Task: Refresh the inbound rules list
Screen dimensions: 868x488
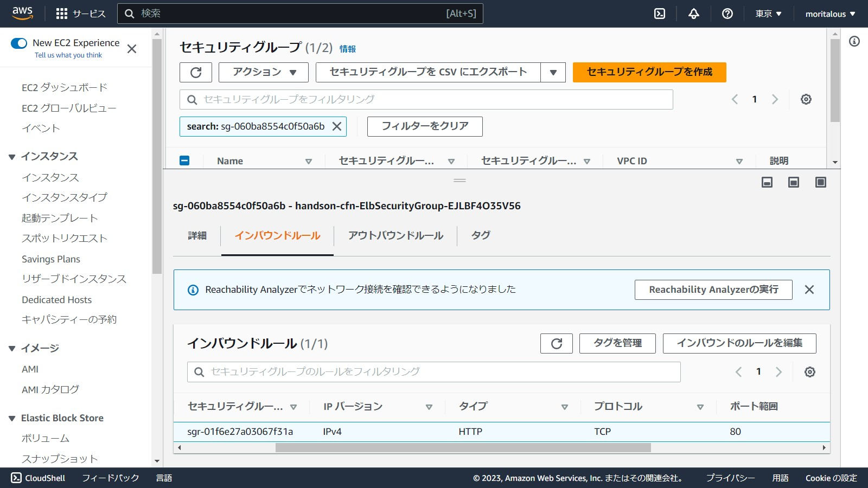Action: [x=557, y=343]
